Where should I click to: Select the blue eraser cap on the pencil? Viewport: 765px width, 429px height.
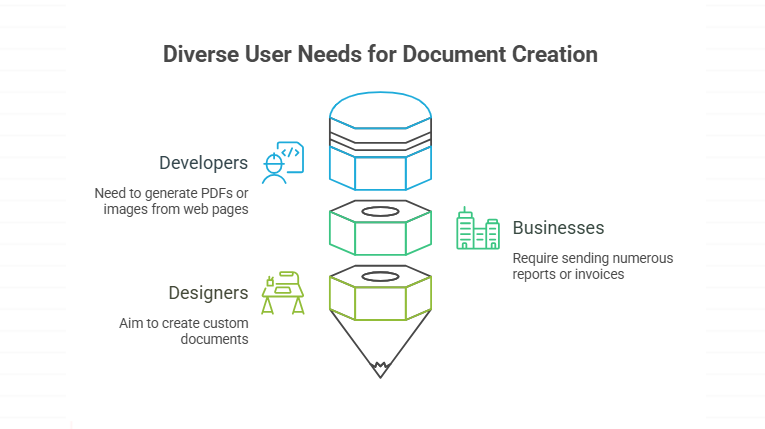[380, 108]
